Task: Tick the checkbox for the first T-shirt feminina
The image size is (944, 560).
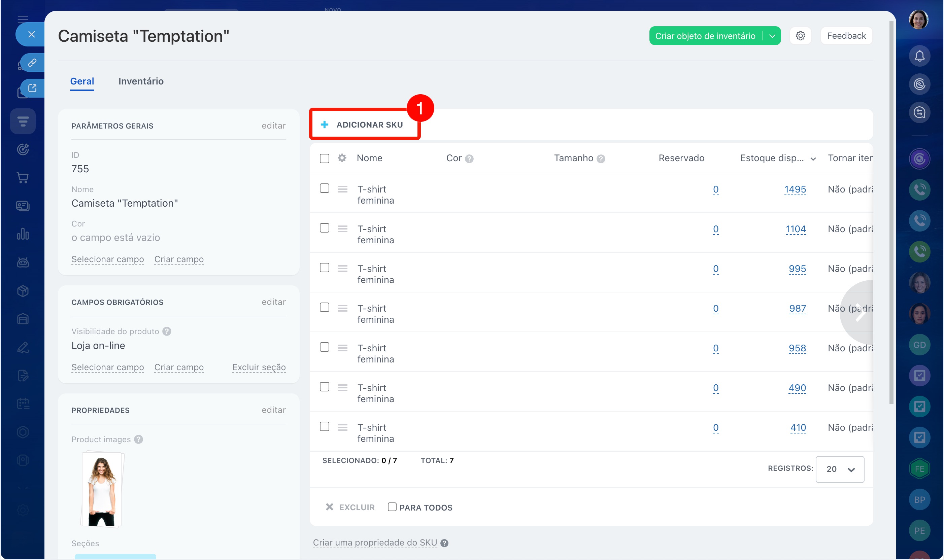Action: 324,188
